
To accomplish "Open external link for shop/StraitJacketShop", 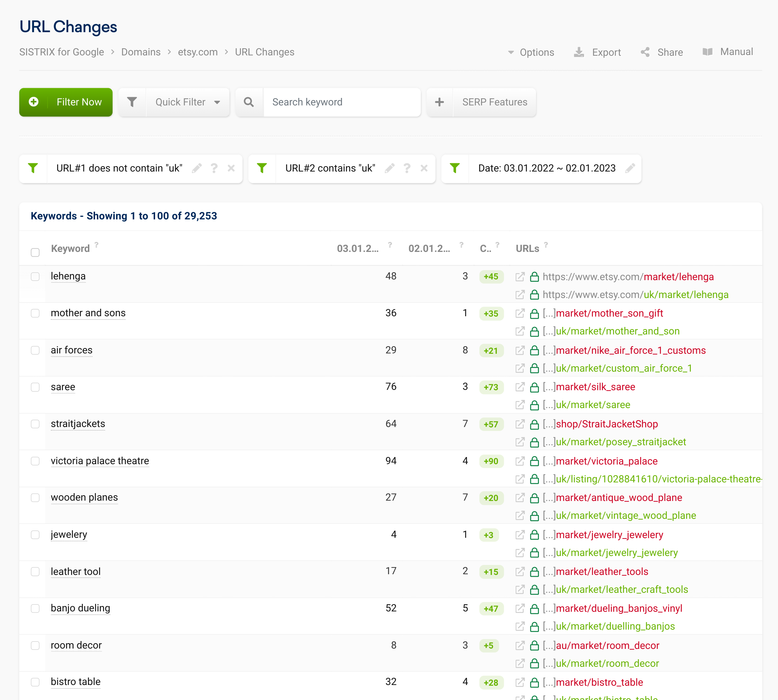I will pos(520,424).
